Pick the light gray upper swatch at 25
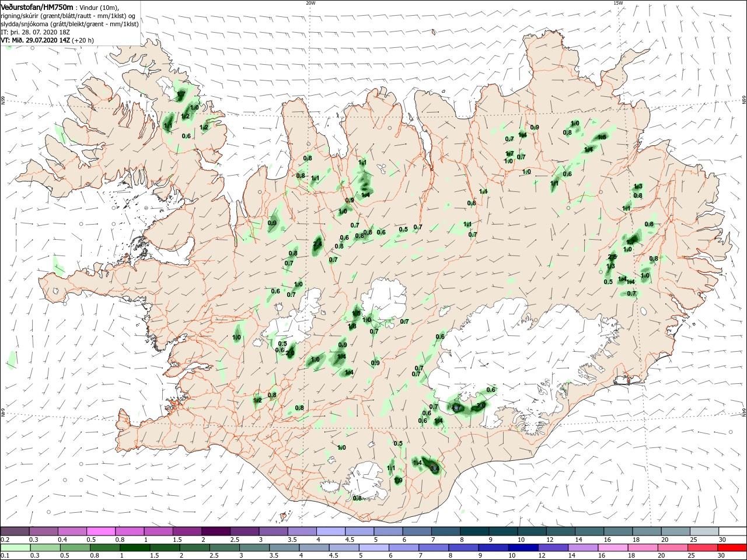 pyautogui.click(x=704, y=531)
